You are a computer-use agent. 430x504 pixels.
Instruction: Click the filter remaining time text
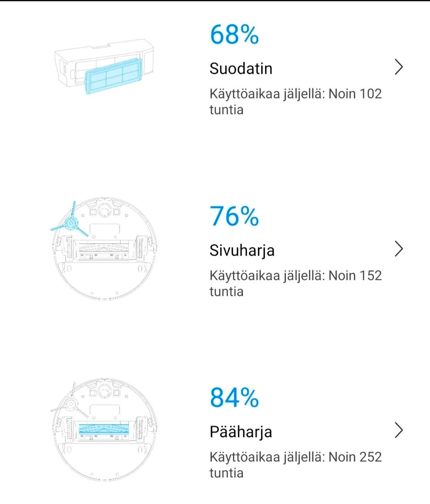click(x=296, y=101)
